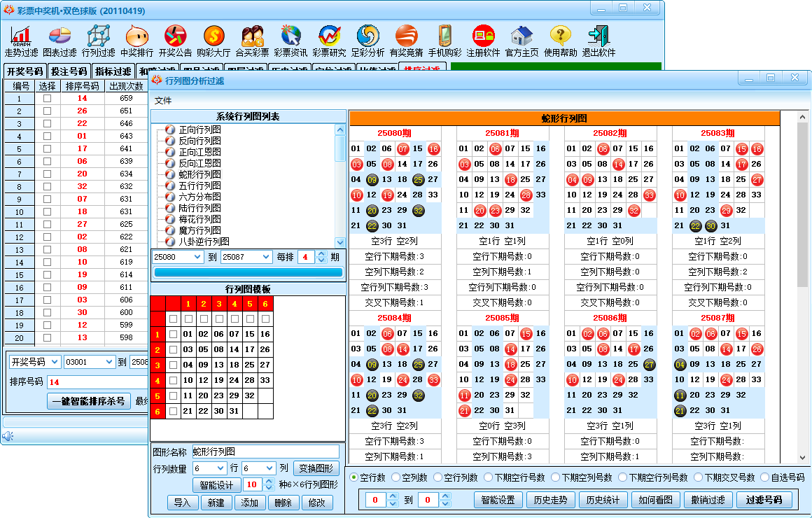Switch to the 指标过滤 tab

(113, 71)
